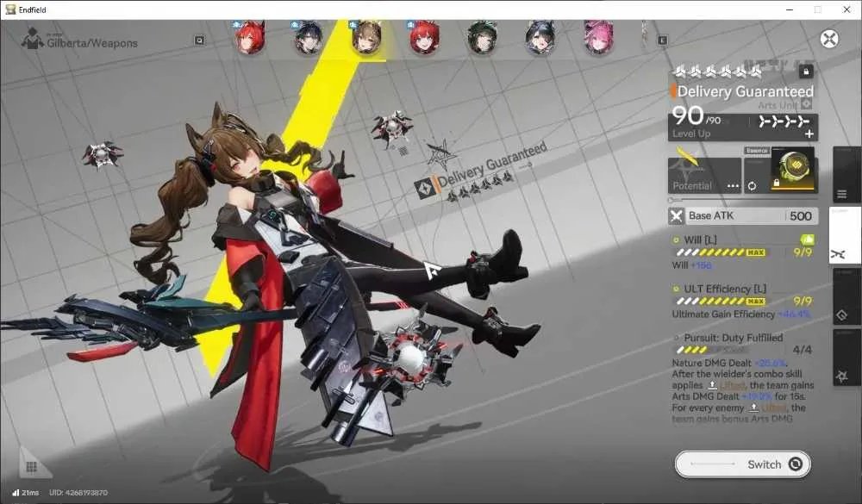Image resolution: width=862 pixels, height=504 pixels.
Task: Open the Potential three-dots options
Action: click(x=733, y=186)
